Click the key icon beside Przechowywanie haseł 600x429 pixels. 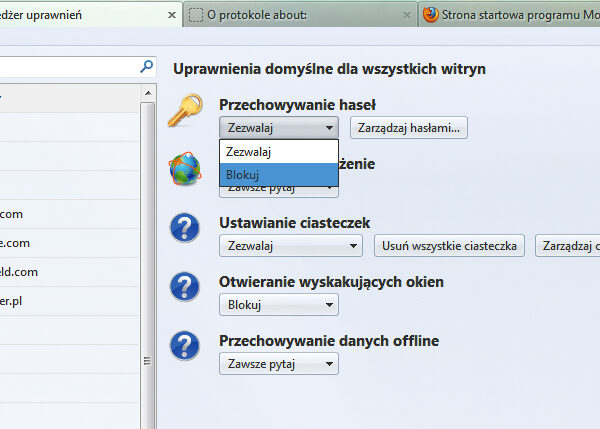186,111
